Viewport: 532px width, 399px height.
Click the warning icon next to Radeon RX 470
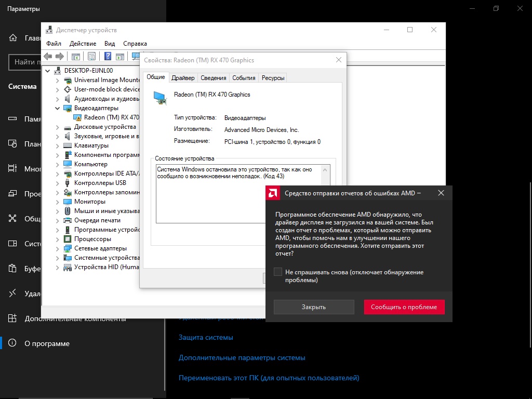(x=78, y=117)
